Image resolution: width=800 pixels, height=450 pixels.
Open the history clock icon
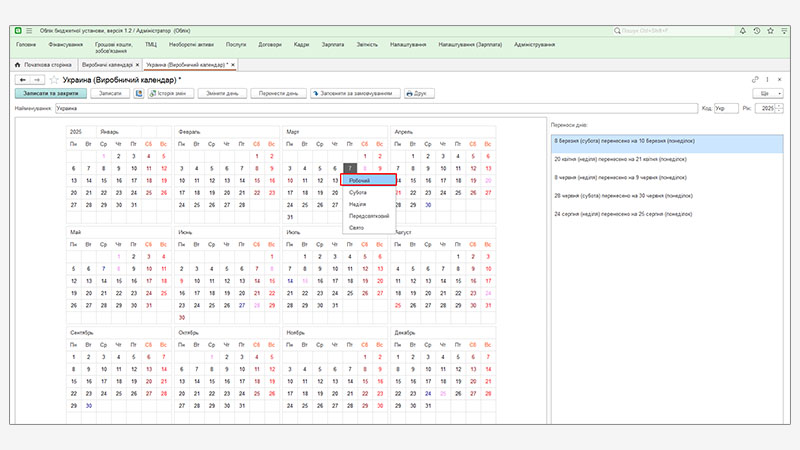[x=756, y=31]
